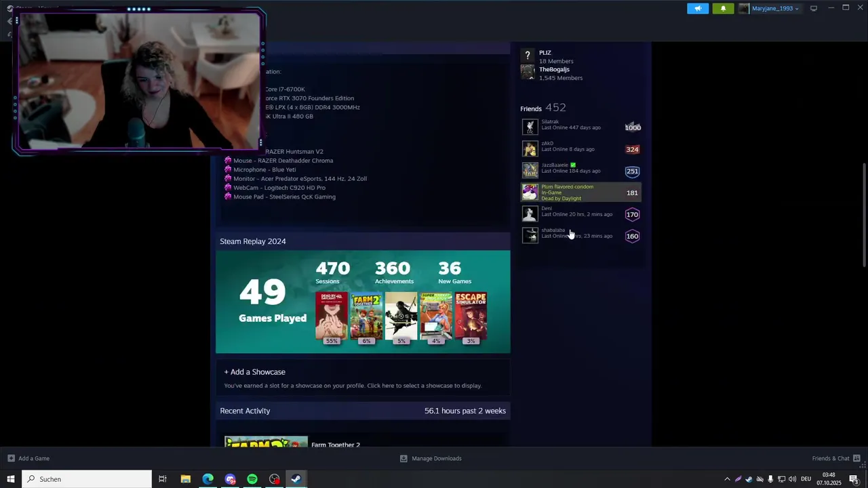Click JazzBaarele's avatar image
Image resolution: width=868 pixels, height=488 pixels.
(530, 170)
